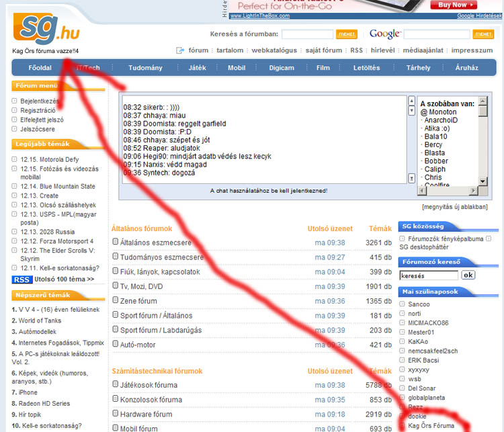Click the small box beside Bejelentkezés
The image size is (504, 432).
(x=15, y=101)
